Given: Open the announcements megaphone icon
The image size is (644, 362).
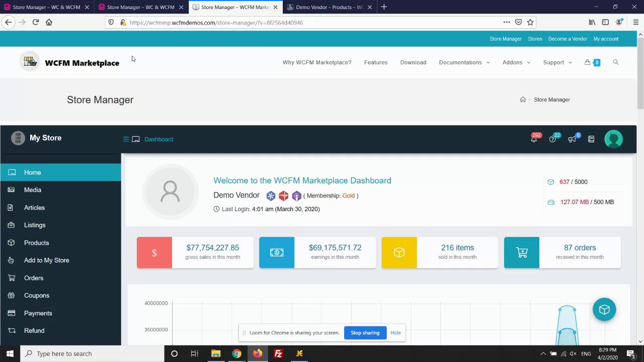Looking at the screenshot, I should tap(572, 139).
